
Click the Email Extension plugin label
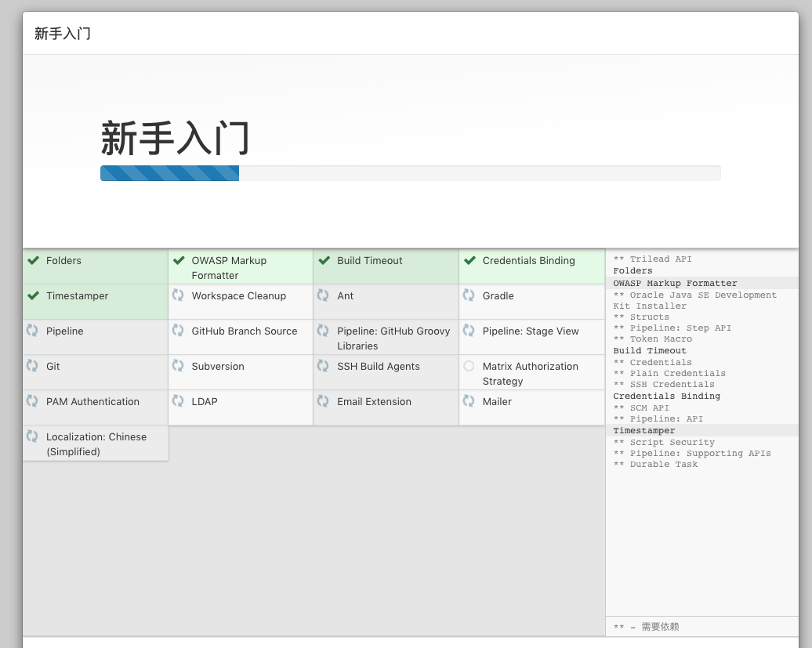pos(374,402)
